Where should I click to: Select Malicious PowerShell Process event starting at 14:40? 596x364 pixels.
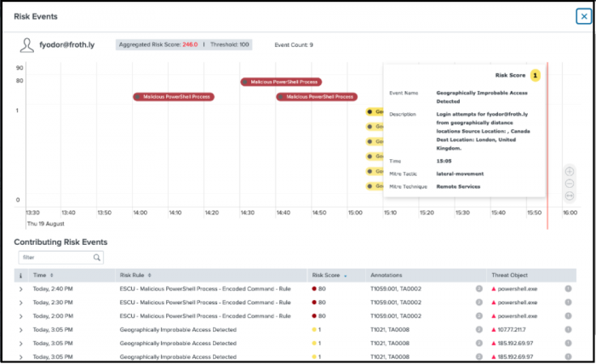(317, 97)
